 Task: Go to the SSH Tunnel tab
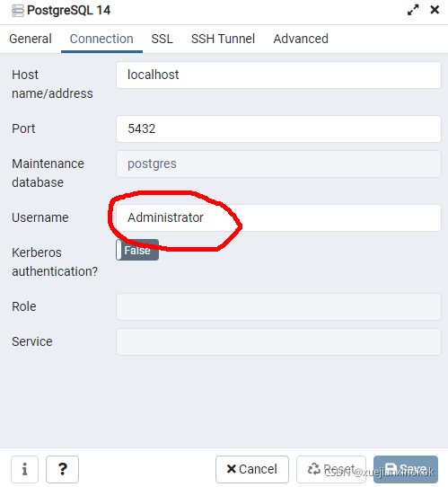coord(223,40)
